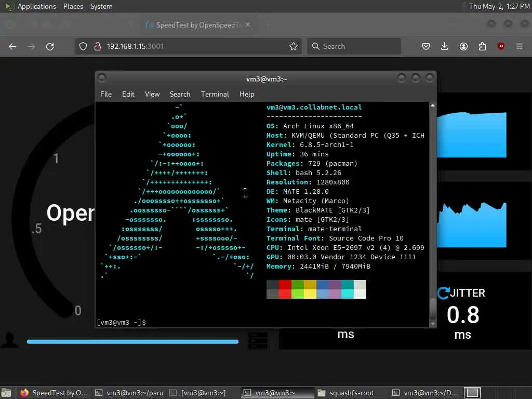
Task: Select the SpeedTest by OpenSpeedTest browser tab
Action: pos(198,25)
